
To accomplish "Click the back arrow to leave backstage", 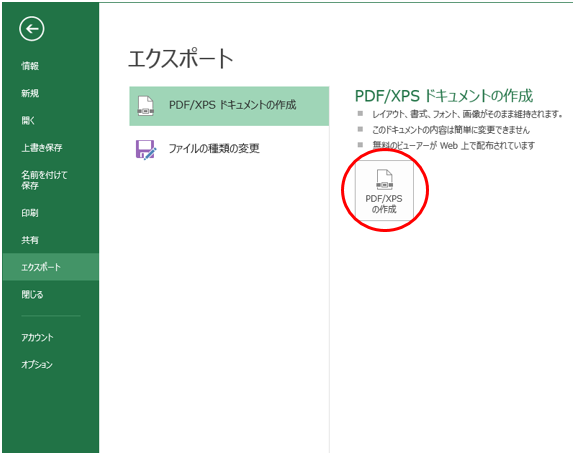I will pos(32,29).
